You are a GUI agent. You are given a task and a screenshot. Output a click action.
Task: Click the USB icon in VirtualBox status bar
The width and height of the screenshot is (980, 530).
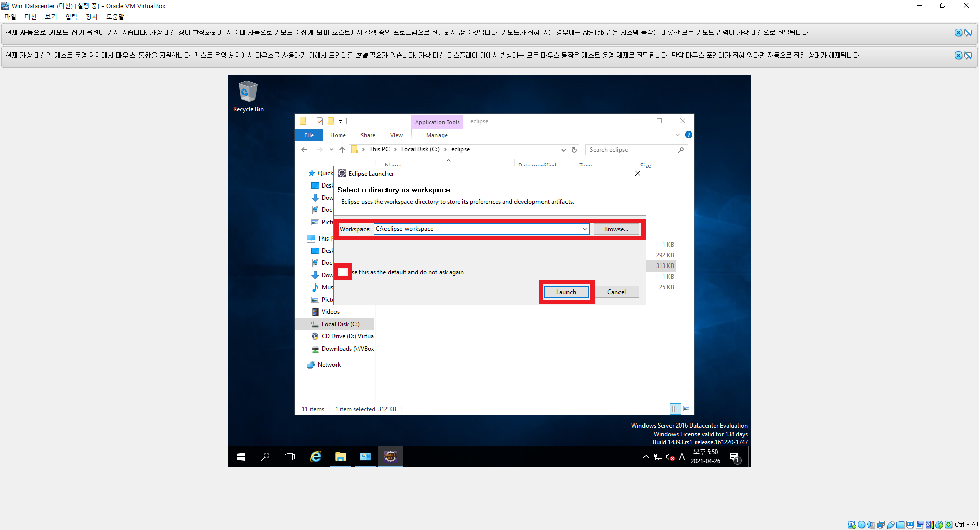[891, 525]
